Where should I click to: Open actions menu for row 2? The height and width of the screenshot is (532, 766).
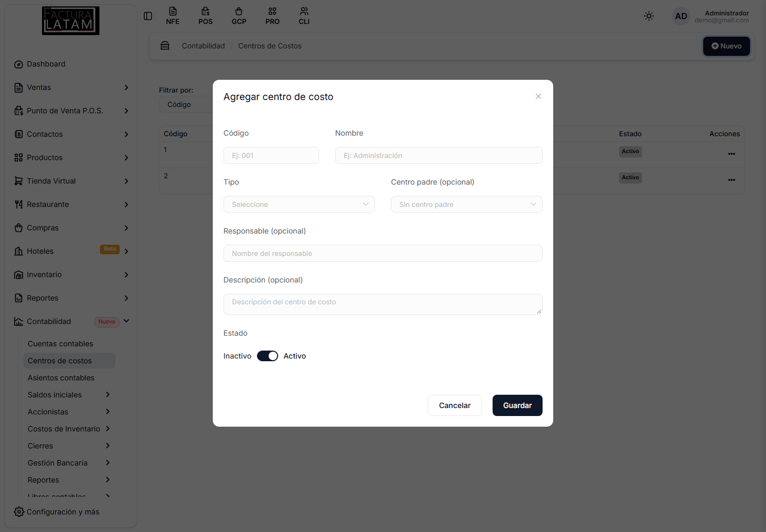(x=731, y=180)
